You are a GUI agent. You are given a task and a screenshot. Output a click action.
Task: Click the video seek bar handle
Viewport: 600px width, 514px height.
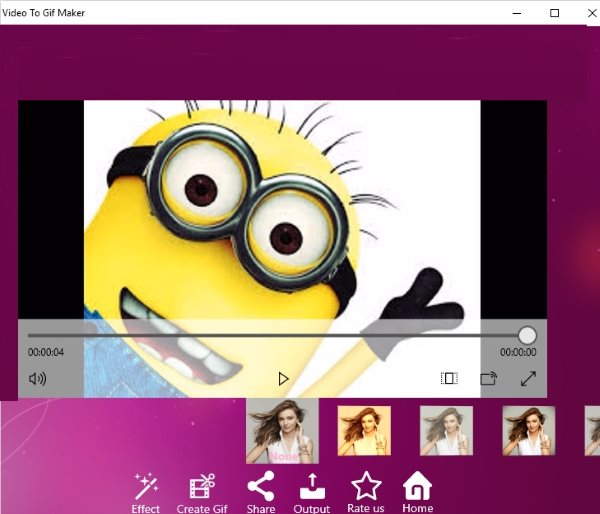(527, 335)
